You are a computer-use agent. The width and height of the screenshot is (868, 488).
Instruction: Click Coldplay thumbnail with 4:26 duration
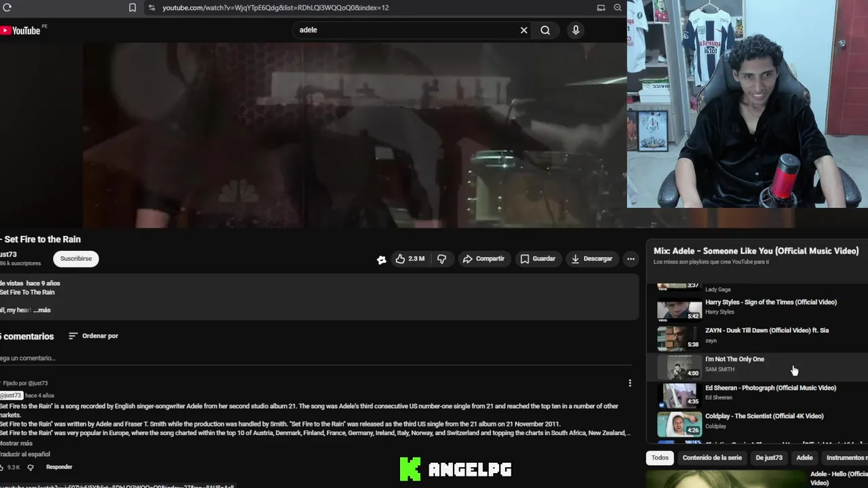pyautogui.click(x=679, y=424)
